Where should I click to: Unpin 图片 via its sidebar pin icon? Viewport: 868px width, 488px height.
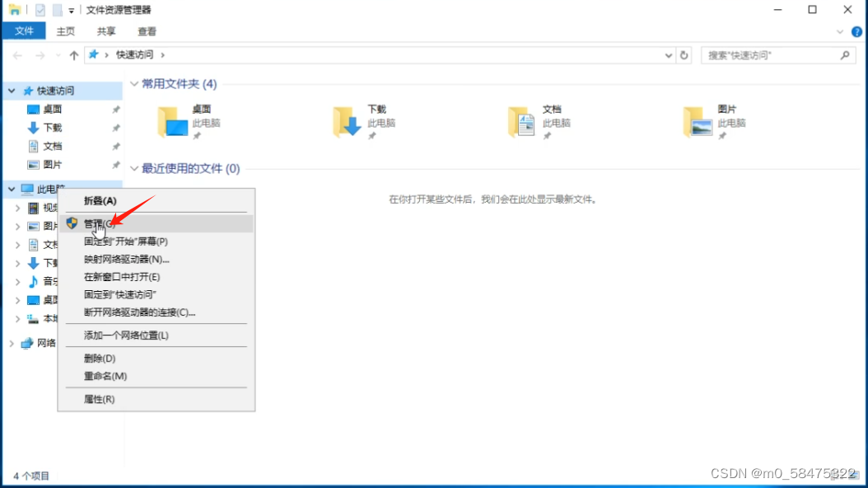pos(116,164)
